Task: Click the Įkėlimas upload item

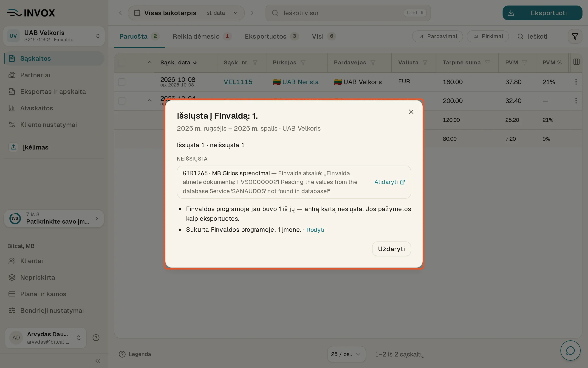Action: [54, 147]
